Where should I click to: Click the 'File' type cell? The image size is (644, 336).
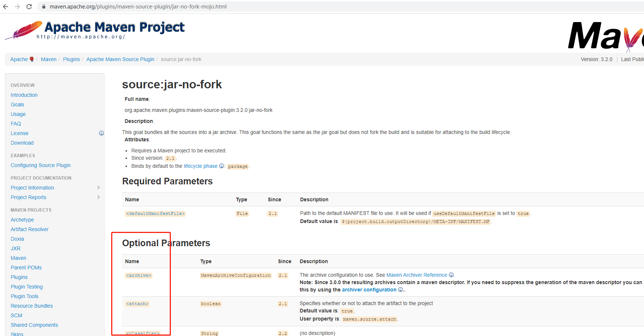click(242, 213)
